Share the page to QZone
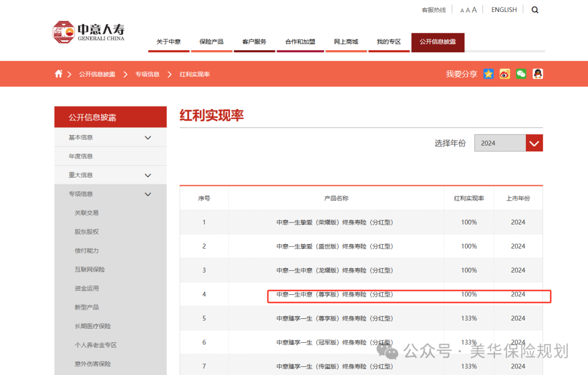The width and height of the screenshot is (588, 375). click(x=488, y=74)
